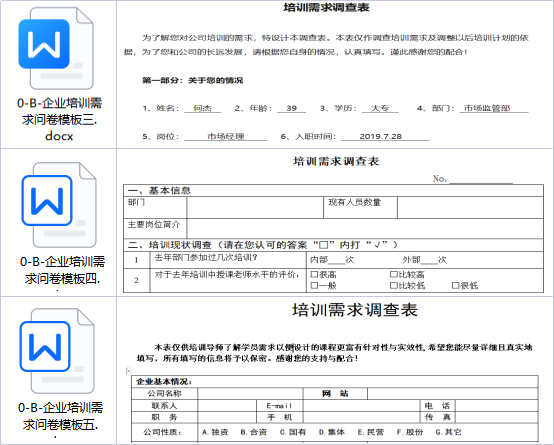Image resolution: width=554 pixels, height=445 pixels.
Task: Click the 内部 training count blank
Action: [337, 261]
